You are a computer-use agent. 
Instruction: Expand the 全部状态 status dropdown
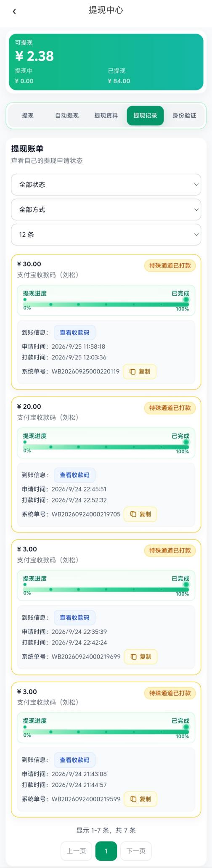[106, 185]
